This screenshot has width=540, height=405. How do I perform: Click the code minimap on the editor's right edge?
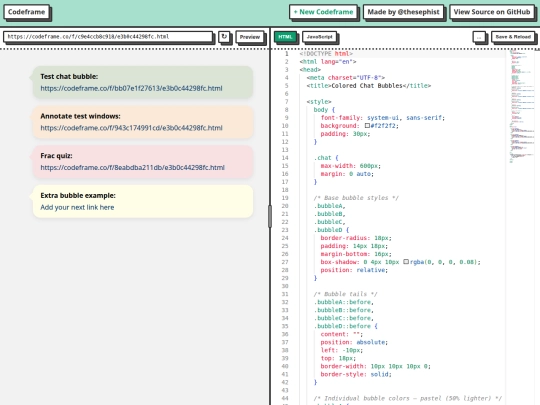(522, 107)
